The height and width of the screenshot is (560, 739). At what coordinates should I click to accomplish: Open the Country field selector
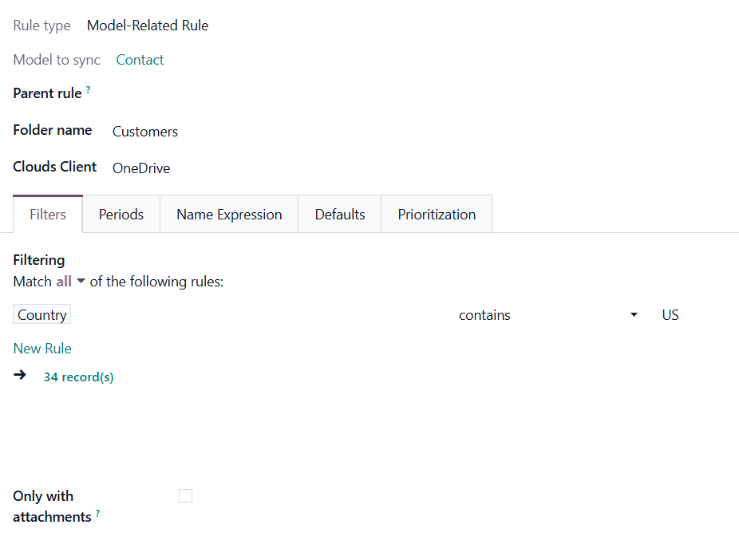click(42, 315)
